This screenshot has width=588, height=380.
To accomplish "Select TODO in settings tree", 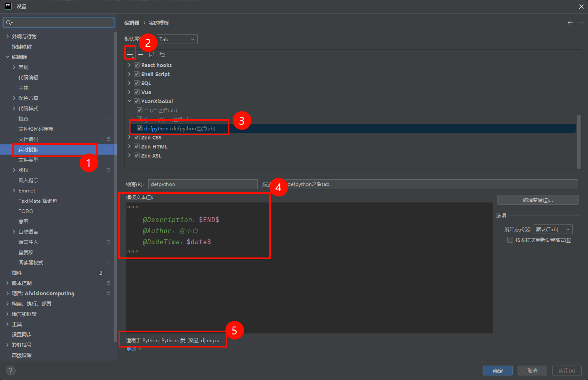I will point(26,211).
